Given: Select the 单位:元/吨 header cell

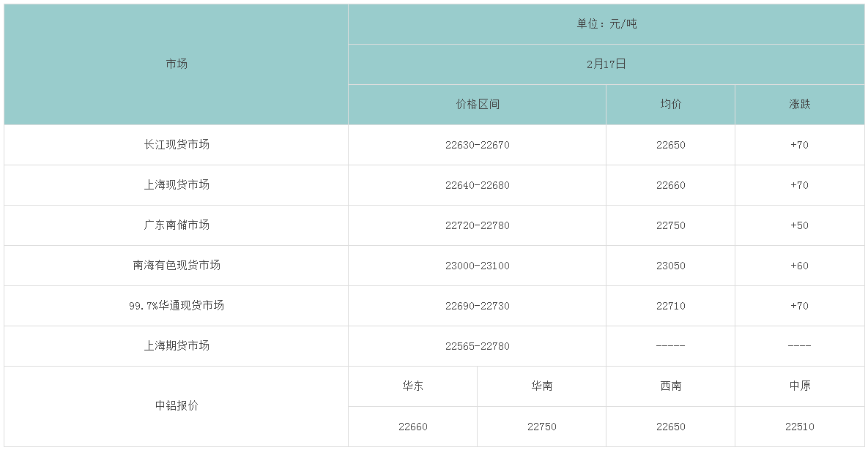Looking at the screenshot, I should pos(606,24).
